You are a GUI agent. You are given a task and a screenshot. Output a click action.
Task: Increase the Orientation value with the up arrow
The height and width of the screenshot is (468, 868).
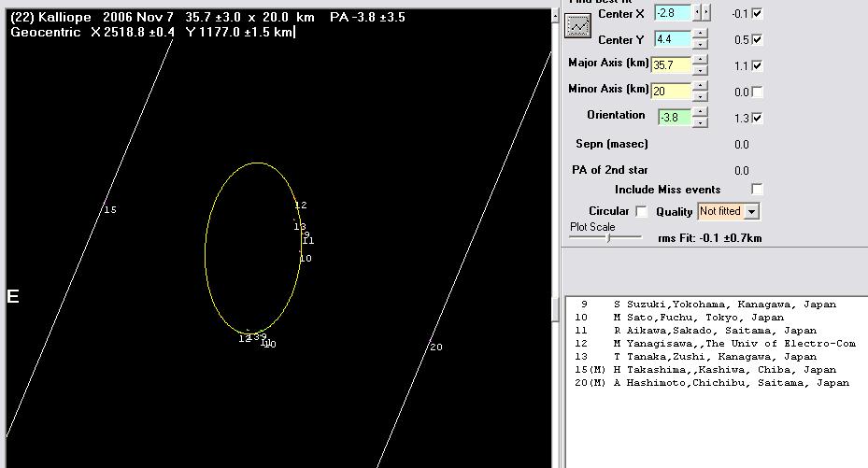pos(700,112)
